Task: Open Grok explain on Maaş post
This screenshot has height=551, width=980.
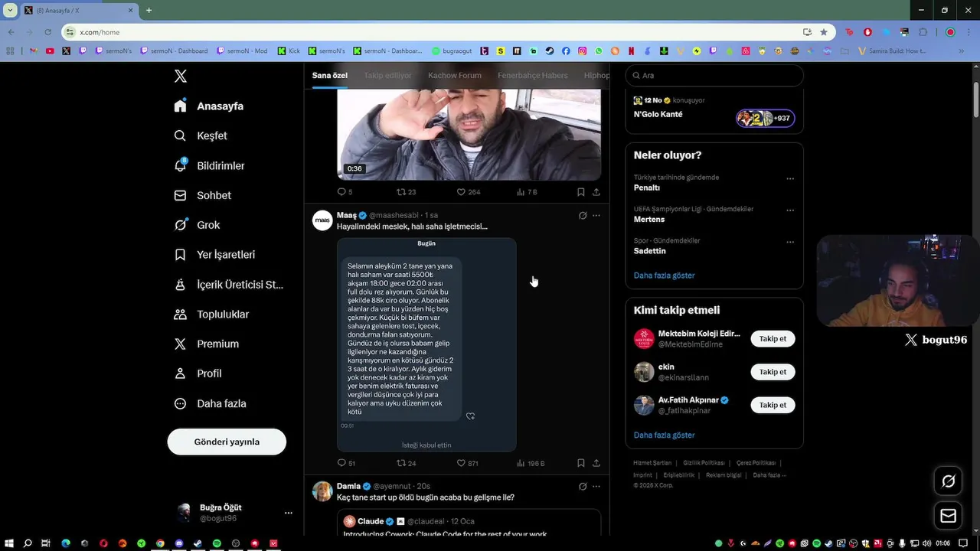Action: [x=583, y=216]
